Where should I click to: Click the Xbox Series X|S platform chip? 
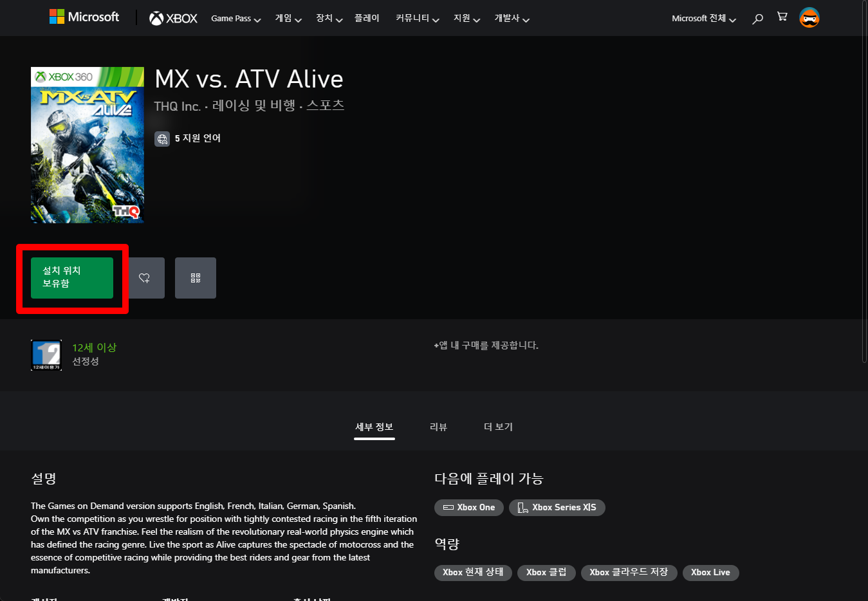[557, 508]
